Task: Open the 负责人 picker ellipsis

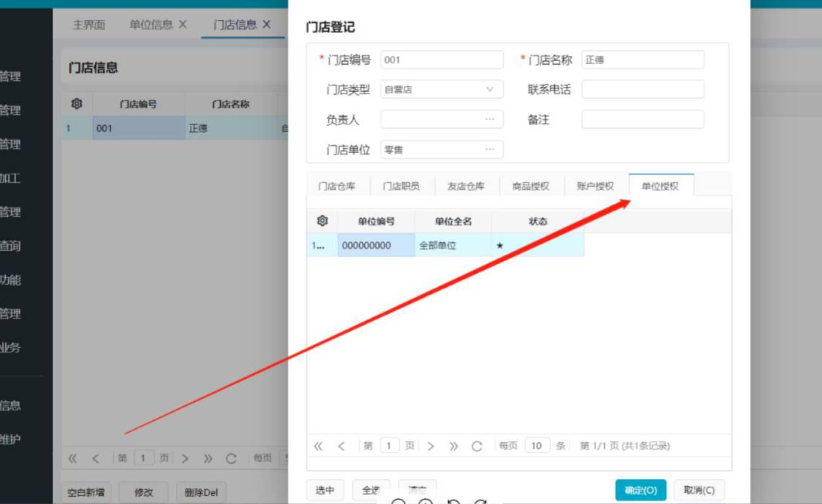Action: pyautogui.click(x=490, y=119)
